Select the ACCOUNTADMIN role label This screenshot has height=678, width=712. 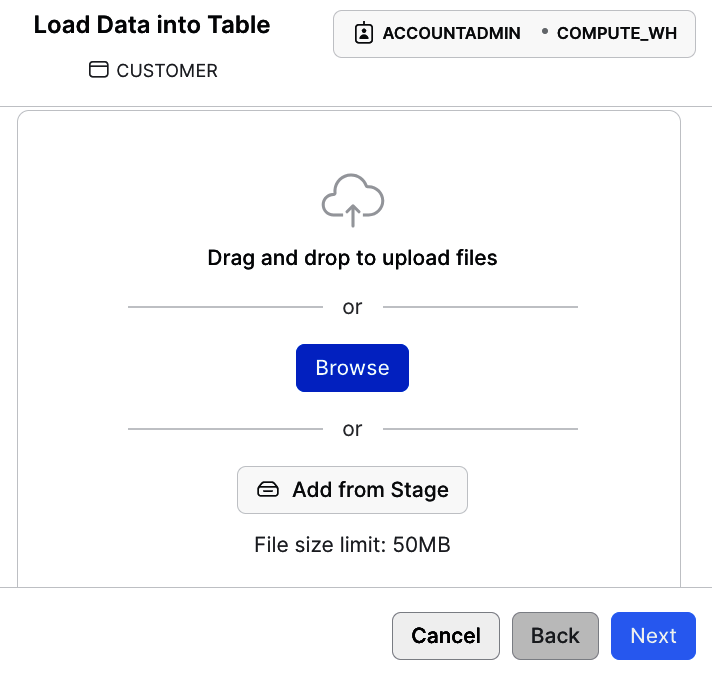click(451, 33)
